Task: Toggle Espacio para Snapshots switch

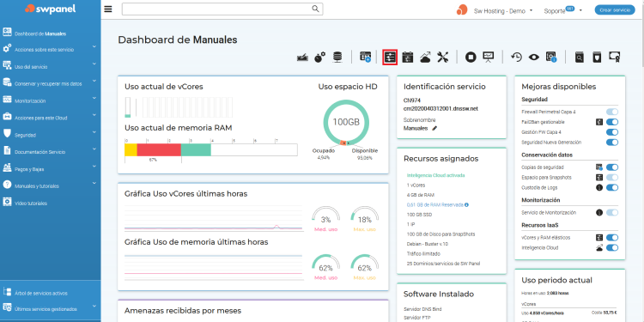Action: (x=612, y=178)
